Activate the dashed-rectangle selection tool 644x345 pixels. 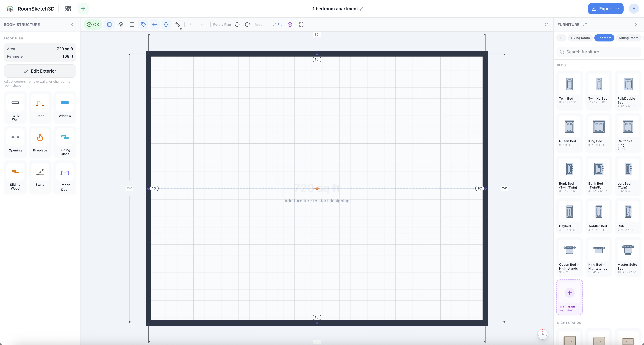pos(132,25)
